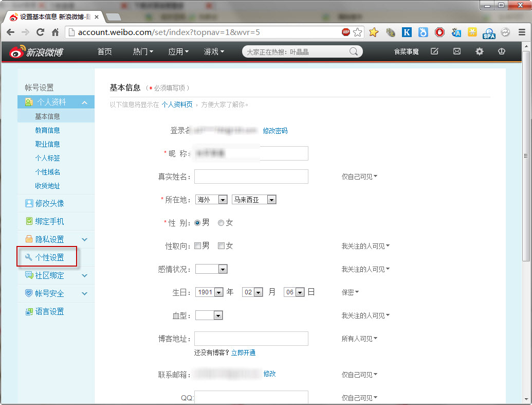Viewport: 532px width, 405px height.
Task: Click the 帐号安全 shield icon
Action: [29, 293]
